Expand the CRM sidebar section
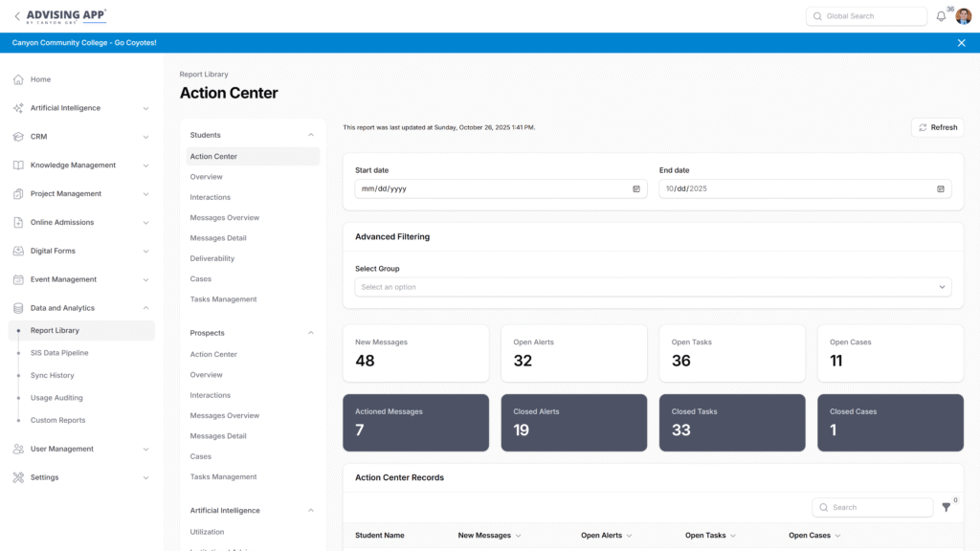 click(145, 137)
